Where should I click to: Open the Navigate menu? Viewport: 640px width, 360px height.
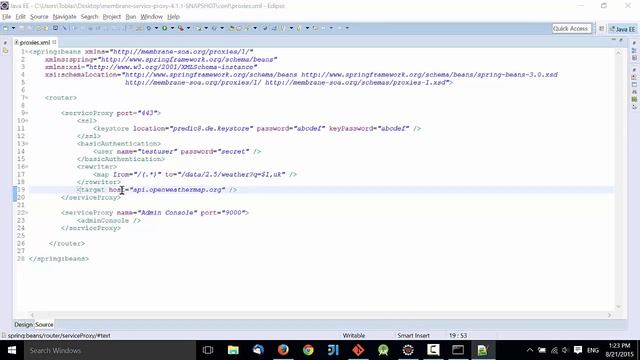(64, 17)
